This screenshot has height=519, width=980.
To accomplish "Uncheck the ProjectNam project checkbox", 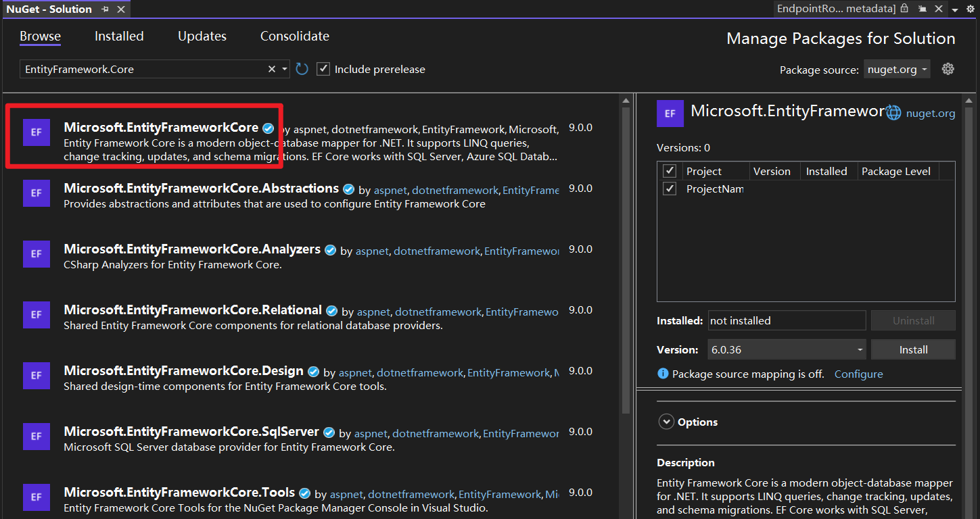I will (670, 189).
